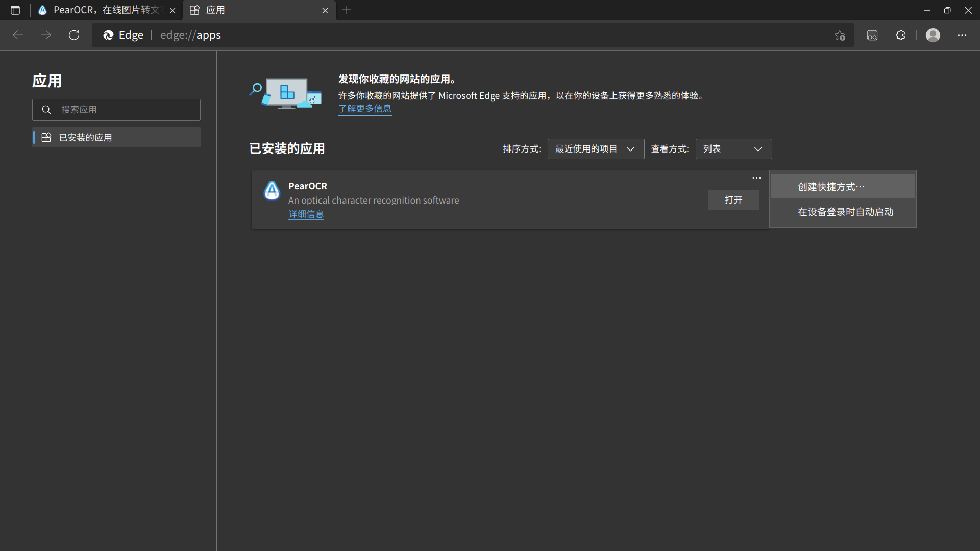Open the 查看方式 dropdown showing 列表
Viewport: 980px width, 551px height.
[733, 148]
